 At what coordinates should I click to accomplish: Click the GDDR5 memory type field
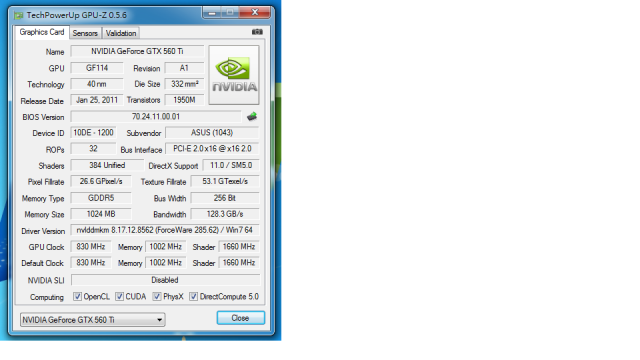101,198
